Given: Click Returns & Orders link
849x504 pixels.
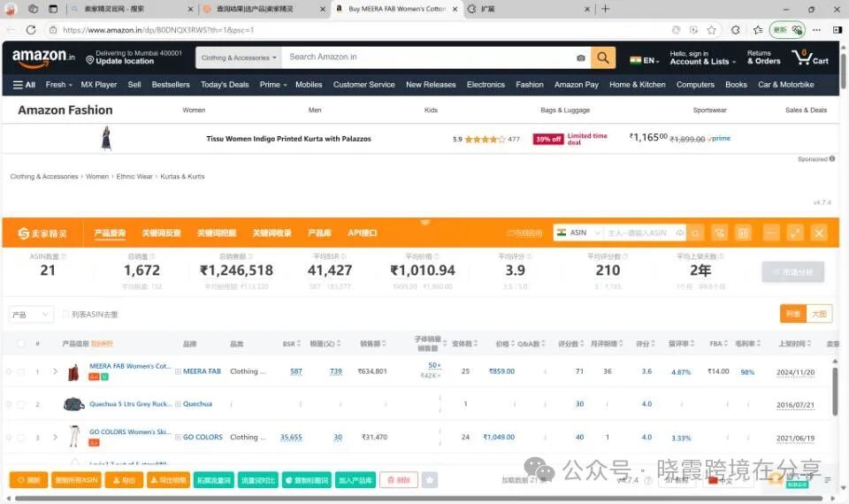Looking at the screenshot, I should pos(763,57).
